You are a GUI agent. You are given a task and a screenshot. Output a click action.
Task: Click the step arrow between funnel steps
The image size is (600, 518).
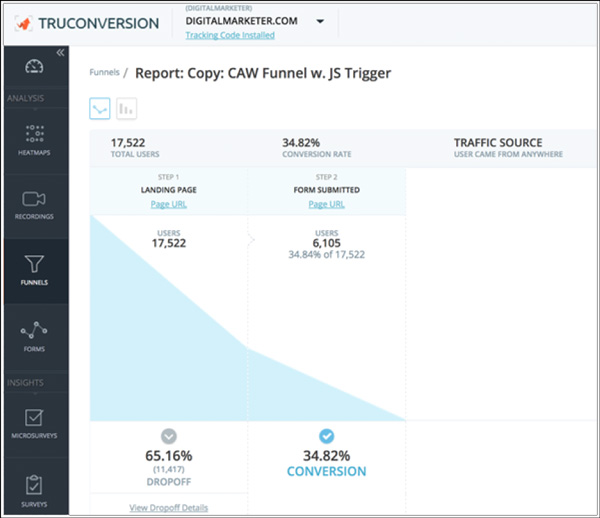(x=251, y=240)
